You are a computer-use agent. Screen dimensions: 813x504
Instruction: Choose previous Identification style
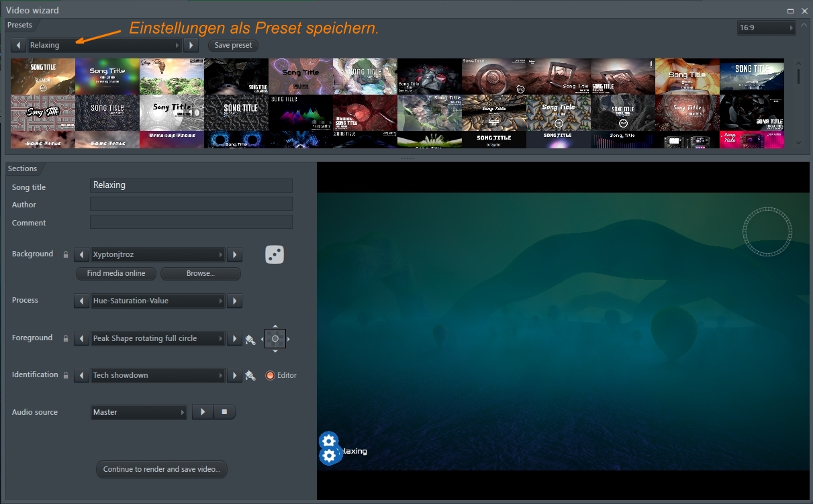click(x=81, y=375)
